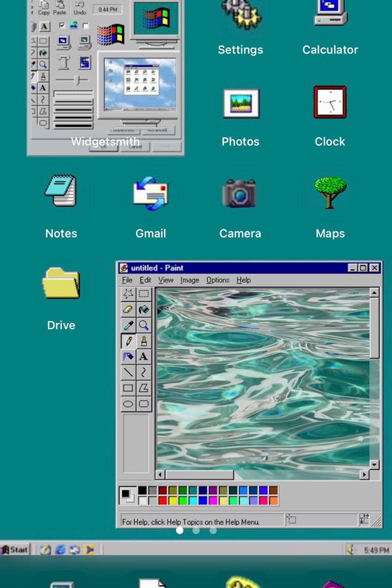Choose the Magnifier tool in Paint
The image size is (392, 588).
144,325
